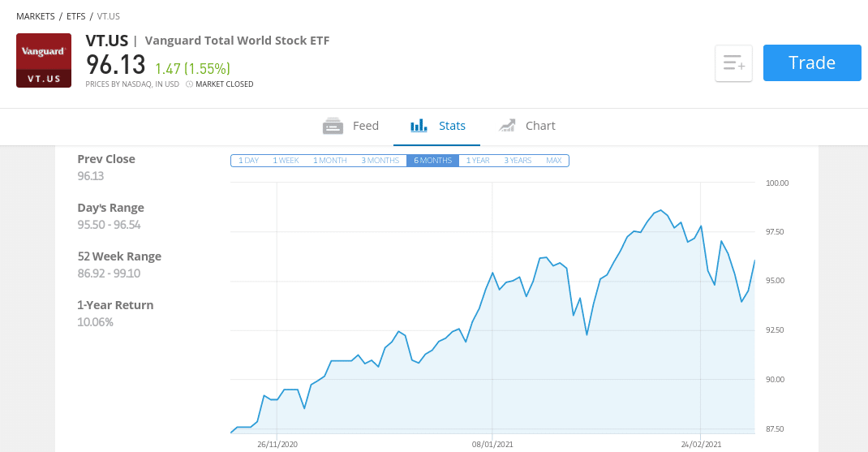The width and height of the screenshot is (868, 452).
Task: Click the Feed newspaper icon
Action: pos(333,127)
